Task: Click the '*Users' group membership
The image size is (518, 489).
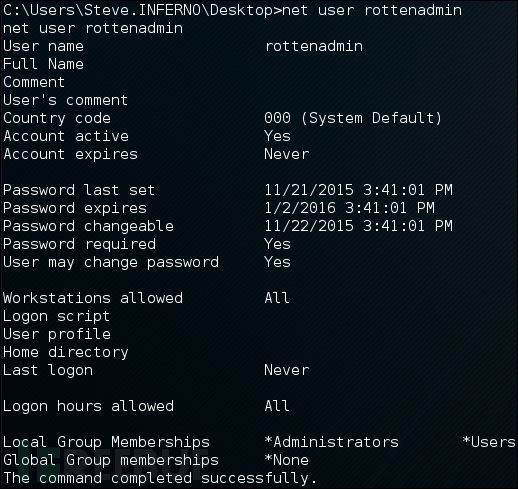Action: (489, 442)
